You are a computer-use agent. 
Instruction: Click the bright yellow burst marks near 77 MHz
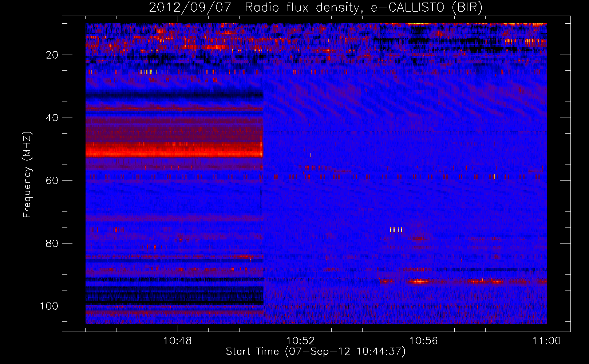point(396,230)
